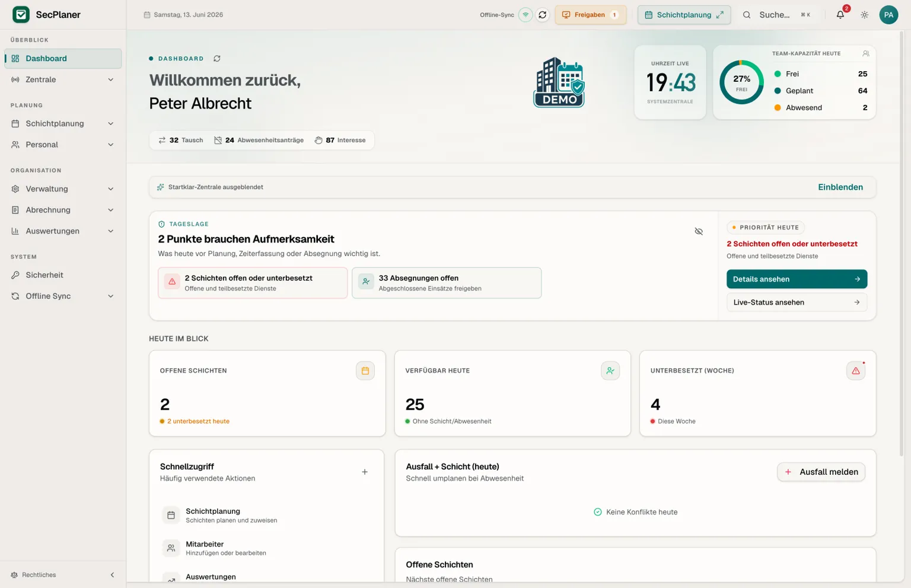Hide the Tageslage panel with eye icon
Image resolution: width=911 pixels, height=588 pixels.
699,231
